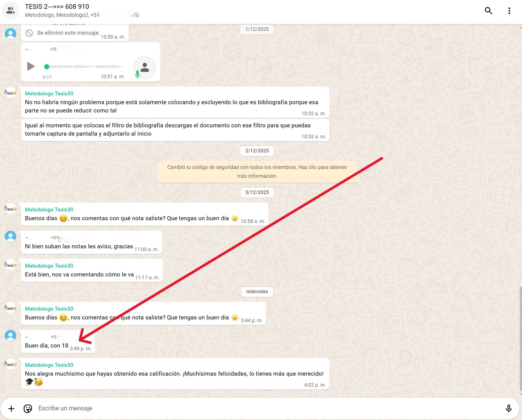The image size is (522, 420).
Task: Click the sun emoji in 10:58 a. m. message
Action: (235, 218)
